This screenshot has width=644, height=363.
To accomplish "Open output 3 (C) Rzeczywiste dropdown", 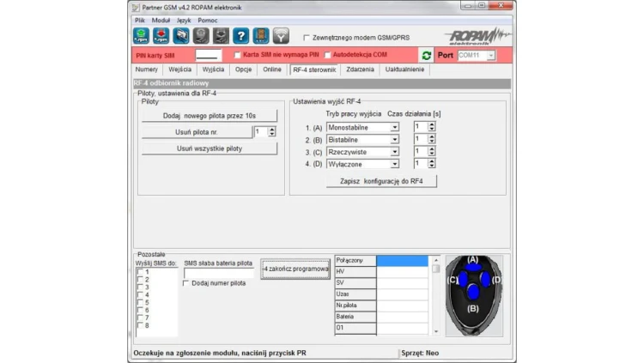I will point(394,152).
